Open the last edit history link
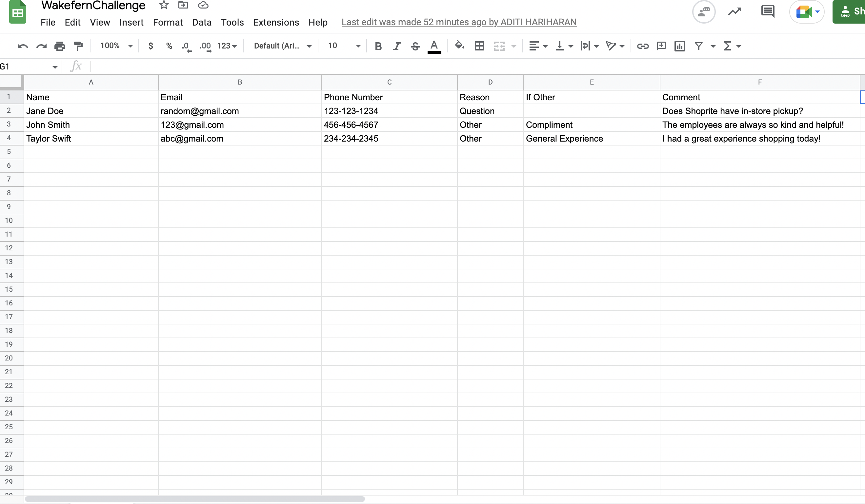 [459, 22]
